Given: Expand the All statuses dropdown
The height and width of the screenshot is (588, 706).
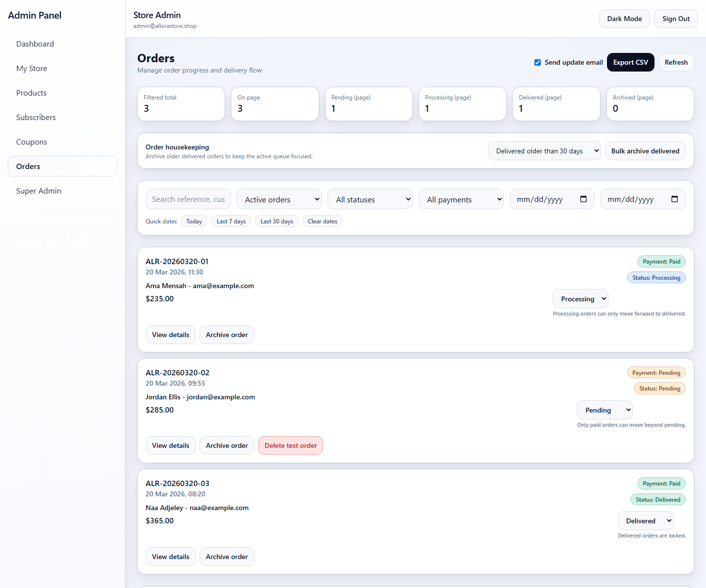Looking at the screenshot, I should click(x=370, y=199).
